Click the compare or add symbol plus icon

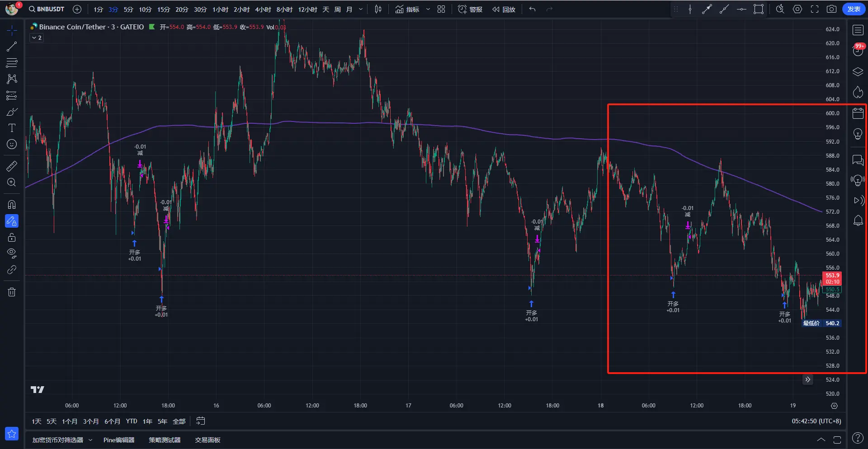77,9
